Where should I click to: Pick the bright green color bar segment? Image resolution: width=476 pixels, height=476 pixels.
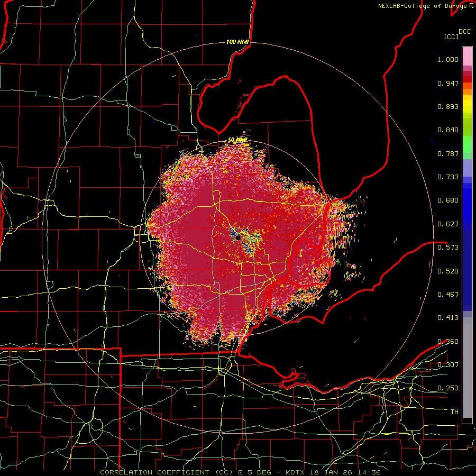(467, 144)
